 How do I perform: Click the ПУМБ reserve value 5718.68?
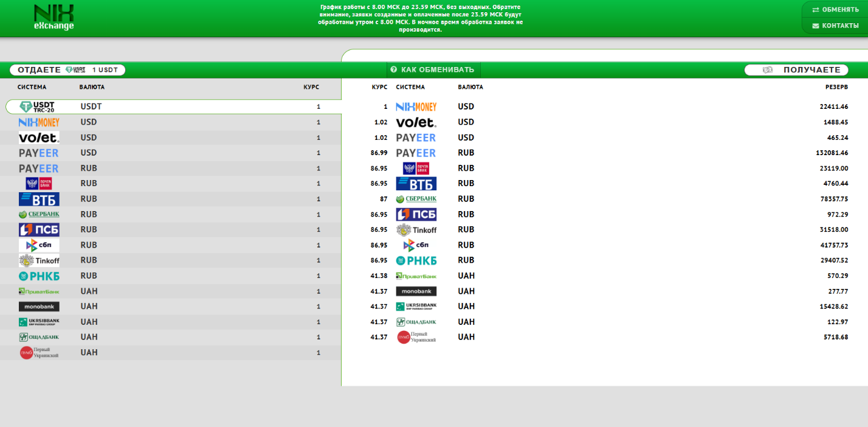click(835, 337)
